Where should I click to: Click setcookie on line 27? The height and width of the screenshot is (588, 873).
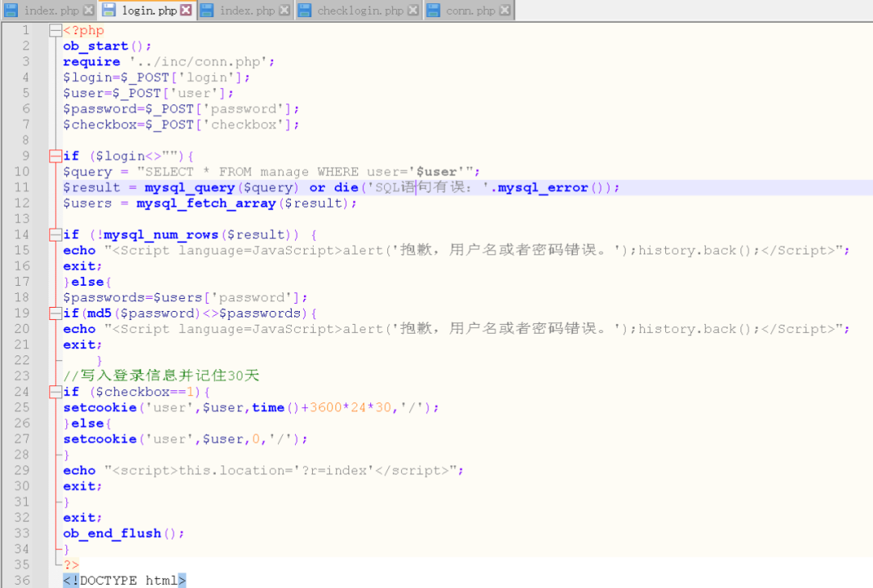point(99,439)
